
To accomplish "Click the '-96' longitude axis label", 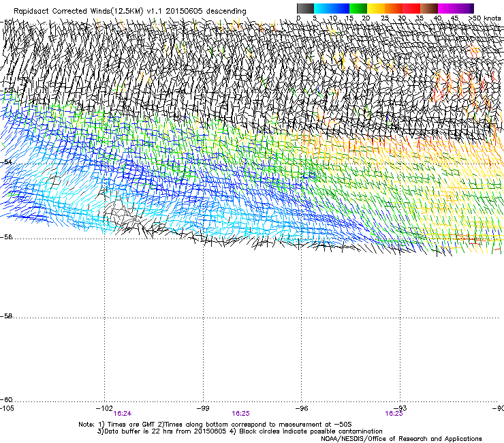I will 302,408.
